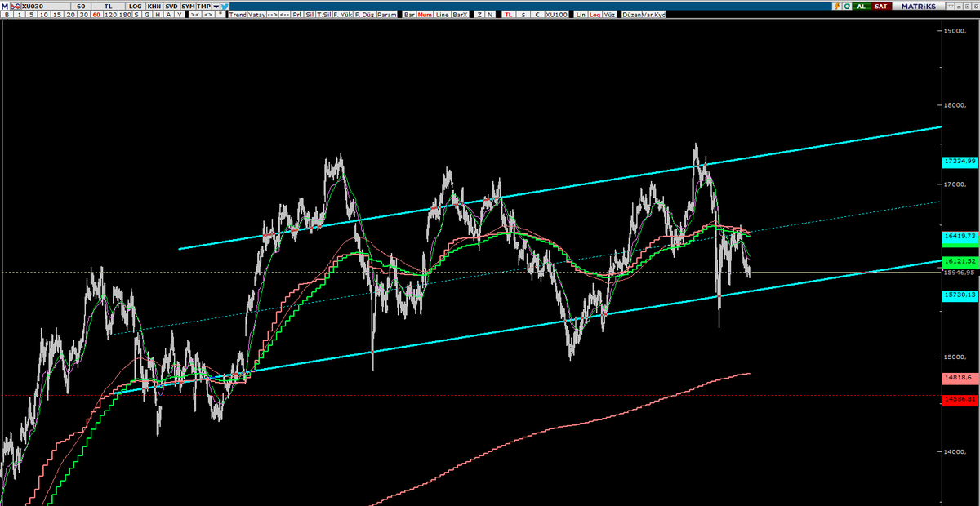
Task: Switch chart type to Bar
Action: pos(408,15)
